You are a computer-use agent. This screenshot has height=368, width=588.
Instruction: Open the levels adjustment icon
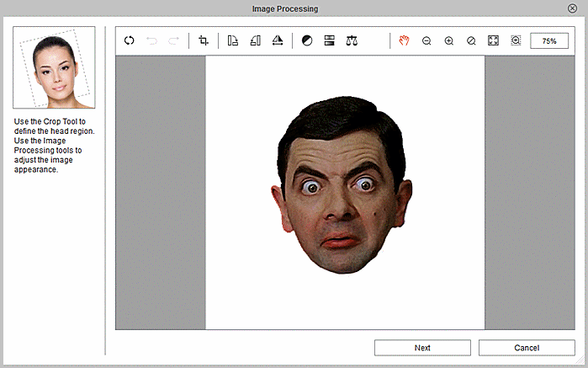coord(329,40)
